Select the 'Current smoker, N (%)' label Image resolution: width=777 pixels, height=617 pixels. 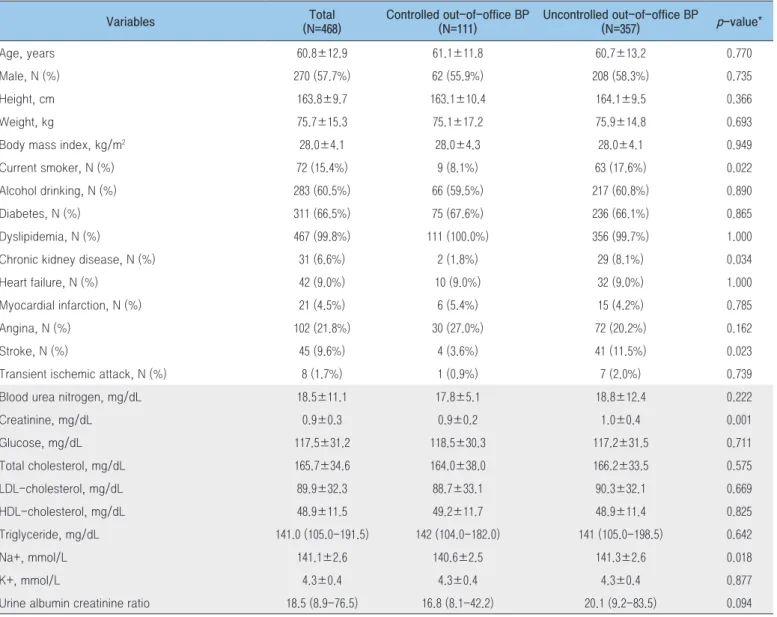click(57, 168)
